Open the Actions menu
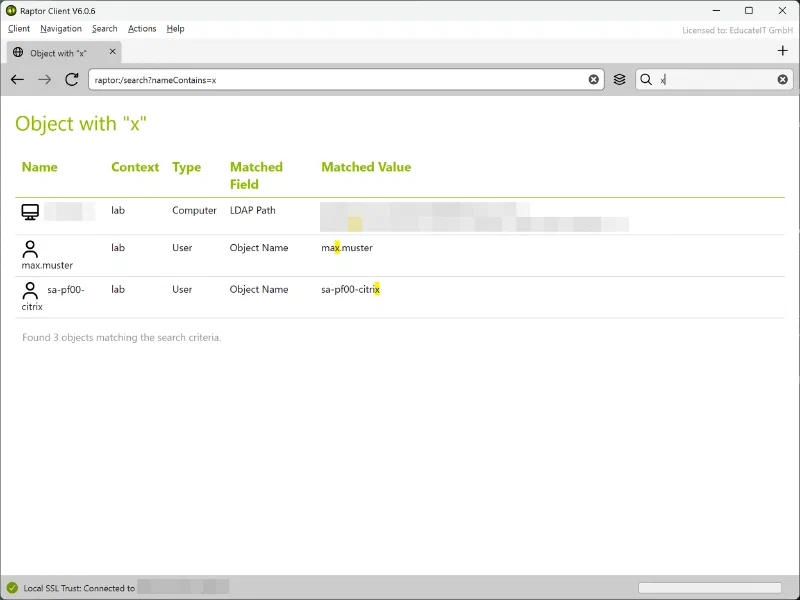 point(142,29)
